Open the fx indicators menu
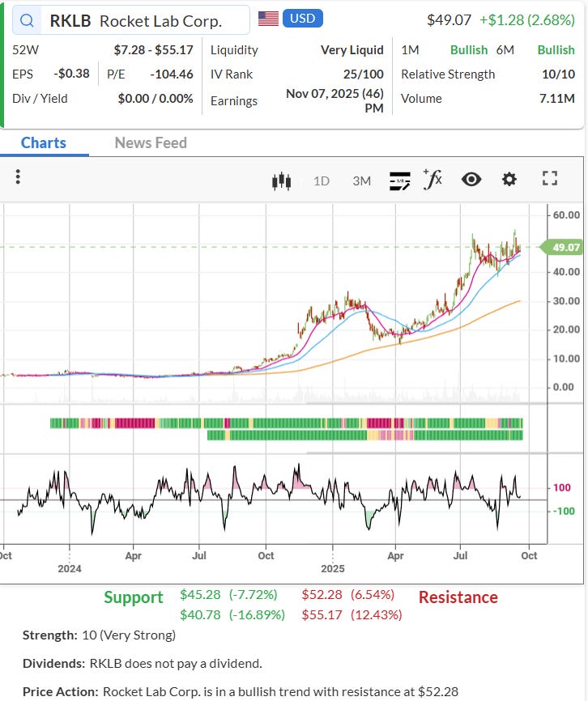This screenshot has width=588, height=701. 432,179
